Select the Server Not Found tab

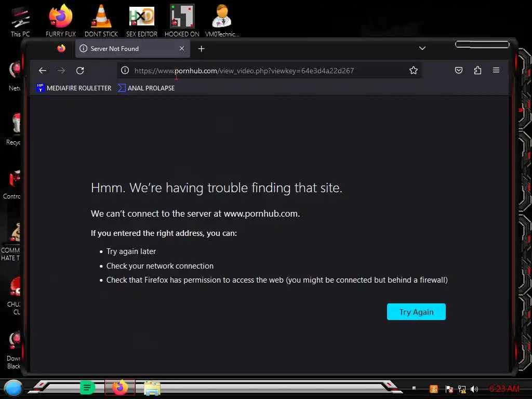[x=132, y=48]
